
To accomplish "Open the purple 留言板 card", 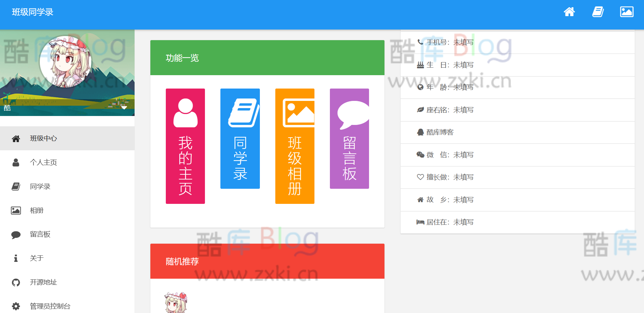I will 349,138.
